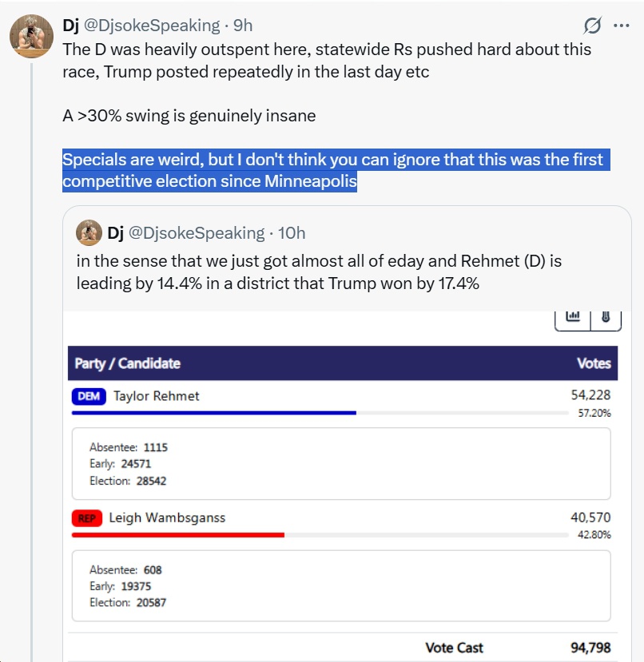
Task: Open @DjsokeSpeaking handle in the quoted tweet
Action: pos(197,232)
